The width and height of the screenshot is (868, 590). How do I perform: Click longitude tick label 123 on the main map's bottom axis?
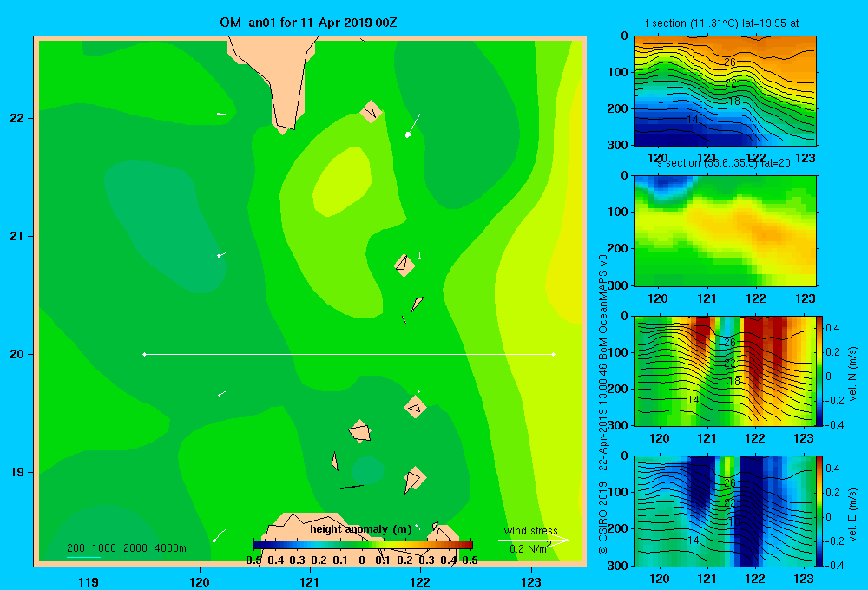click(531, 581)
